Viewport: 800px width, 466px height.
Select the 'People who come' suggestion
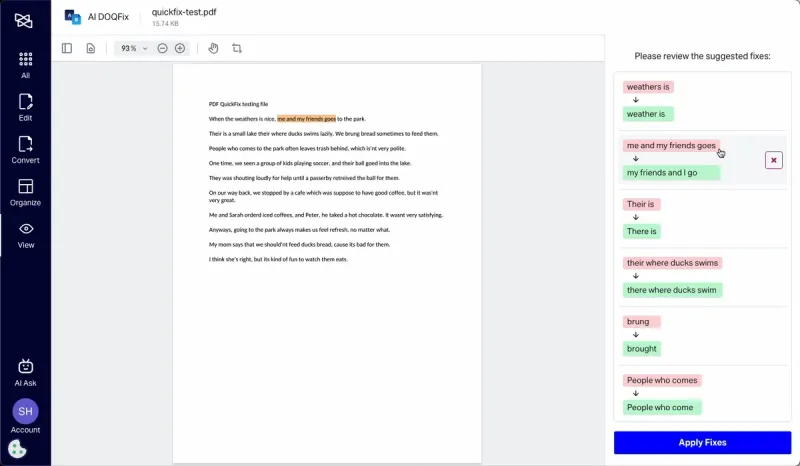point(662,407)
